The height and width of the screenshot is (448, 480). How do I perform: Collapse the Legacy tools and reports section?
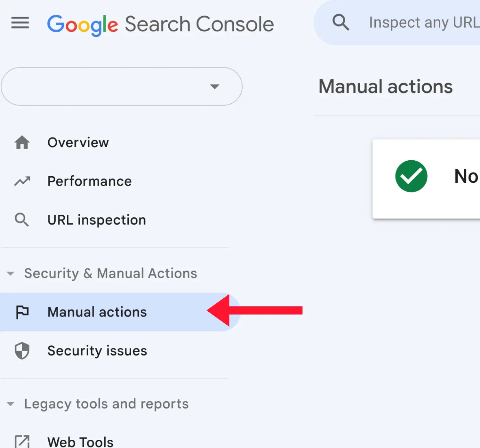(11, 404)
